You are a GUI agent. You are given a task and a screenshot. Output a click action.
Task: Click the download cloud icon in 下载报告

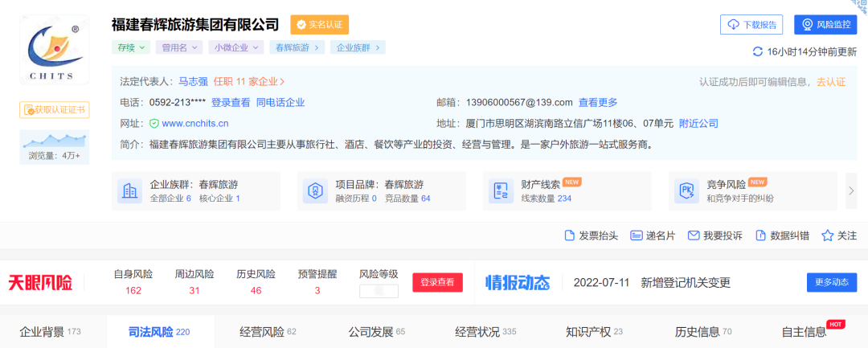point(734,25)
